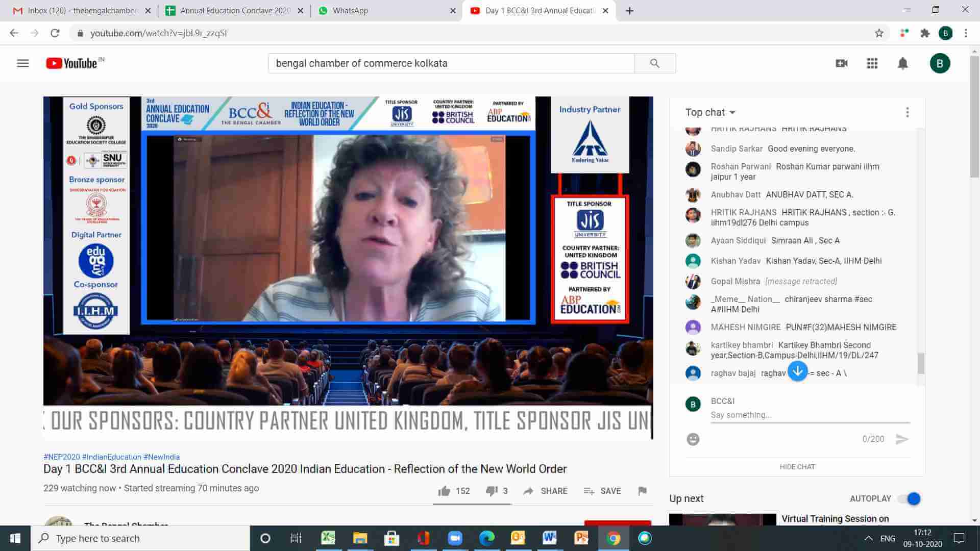980x551 pixels.
Task: Focus the YouTube search field
Action: pos(451,63)
